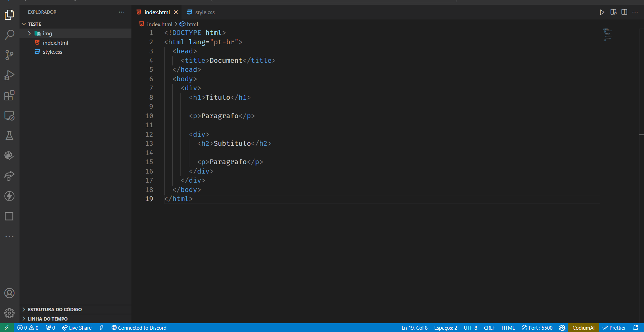
Task: Expand LINHA DO TEMPO section
Action: tap(75, 319)
